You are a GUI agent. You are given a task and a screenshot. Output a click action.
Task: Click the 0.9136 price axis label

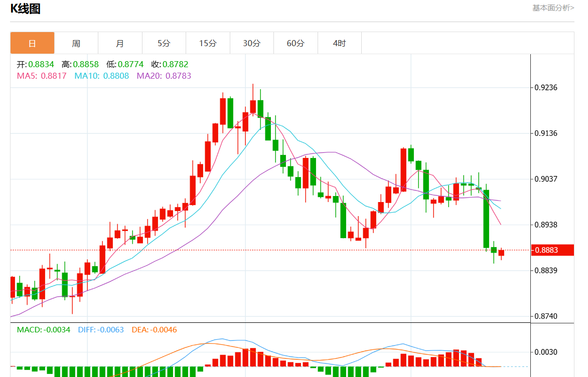pos(546,133)
